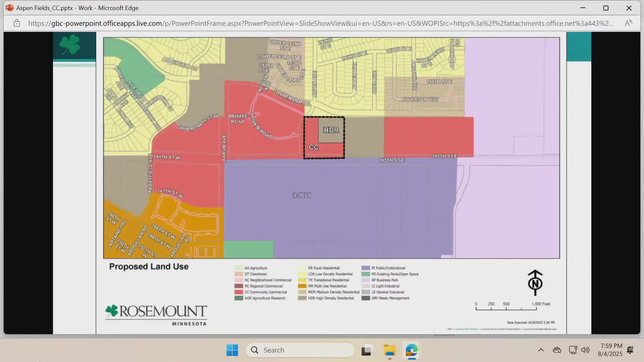This screenshot has width=644, height=362.
Task: Click the taskbar Search box
Action: tap(300, 350)
